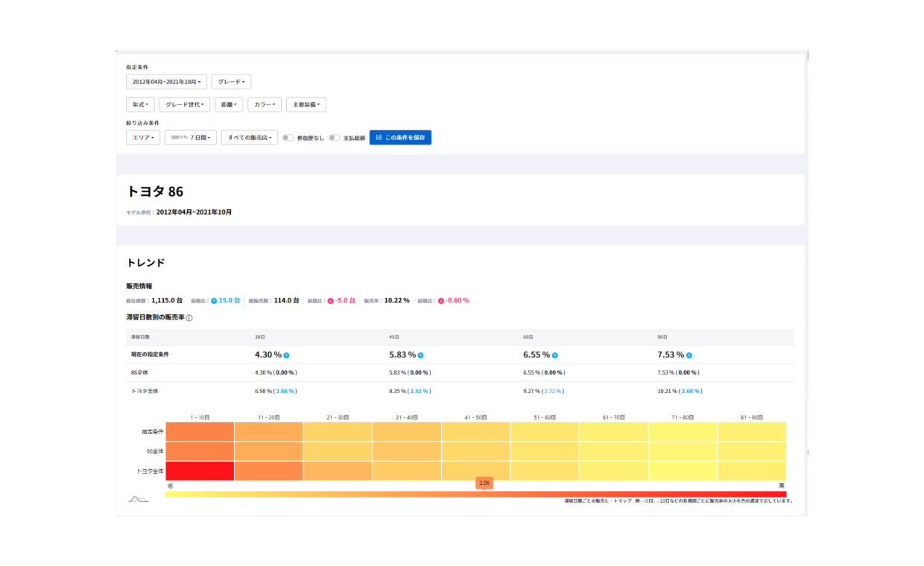Open the エリア dropdown
924x566 pixels.
click(x=143, y=138)
